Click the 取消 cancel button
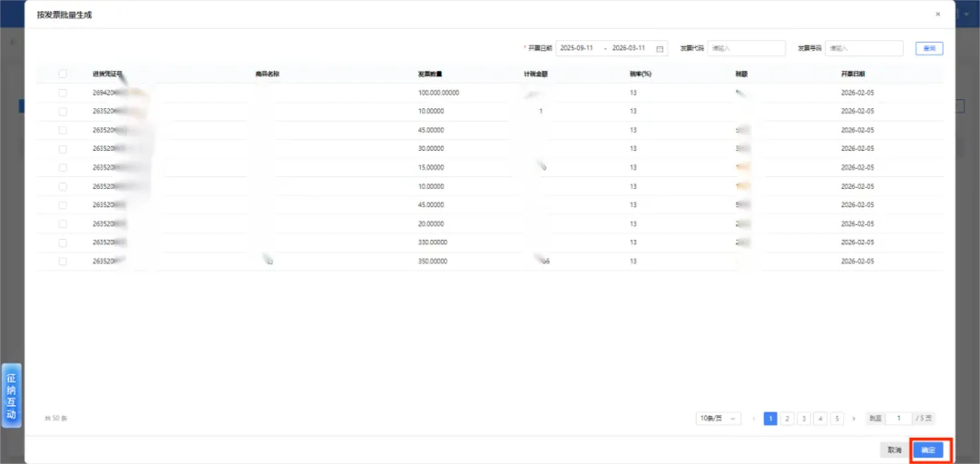 tap(895, 450)
